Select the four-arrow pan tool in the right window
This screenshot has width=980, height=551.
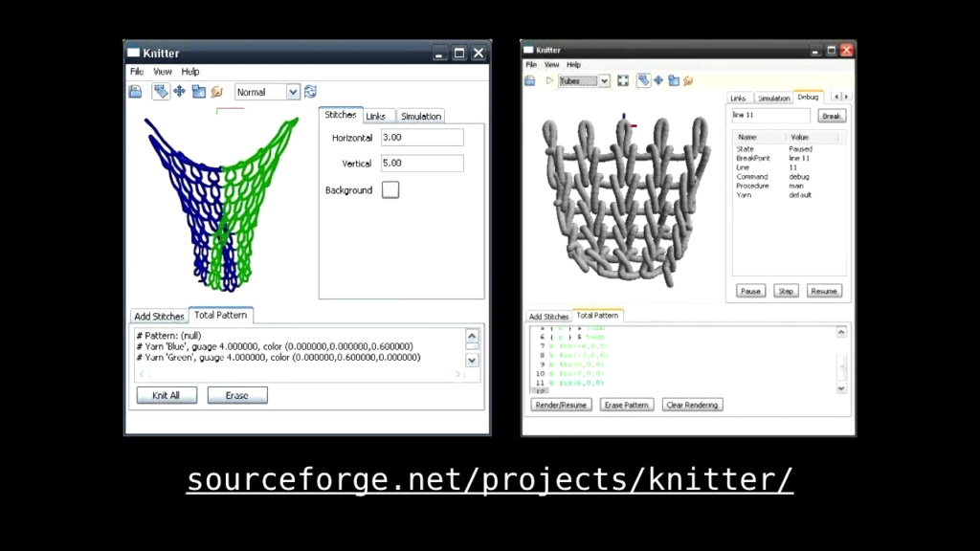(x=658, y=80)
